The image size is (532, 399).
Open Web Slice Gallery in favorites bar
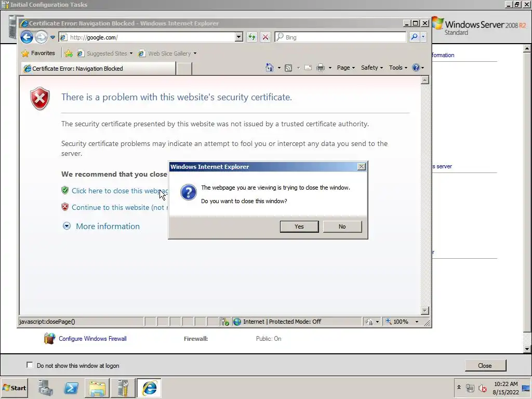click(x=167, y=54)
